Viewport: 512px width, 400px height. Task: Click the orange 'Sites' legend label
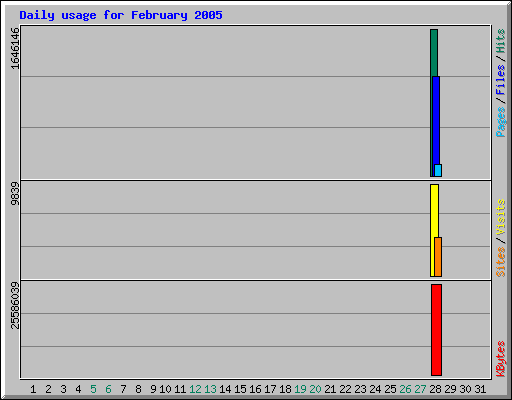[500, 262]
